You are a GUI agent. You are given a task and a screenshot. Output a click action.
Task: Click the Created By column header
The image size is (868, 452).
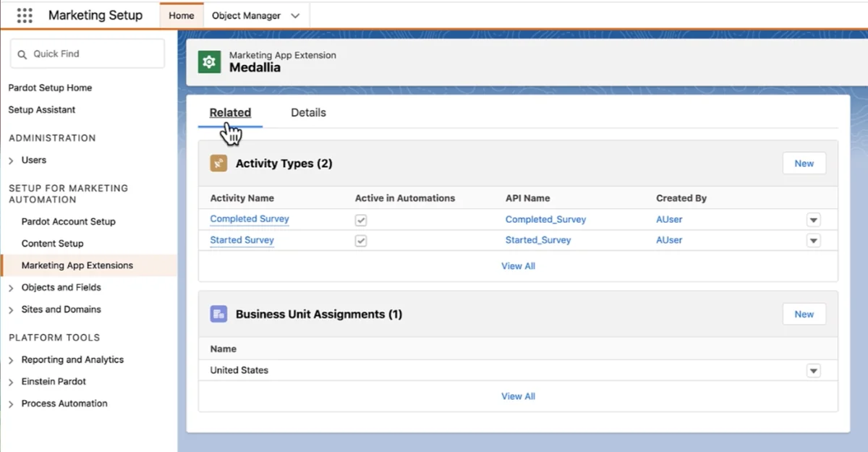click(681, 198)
